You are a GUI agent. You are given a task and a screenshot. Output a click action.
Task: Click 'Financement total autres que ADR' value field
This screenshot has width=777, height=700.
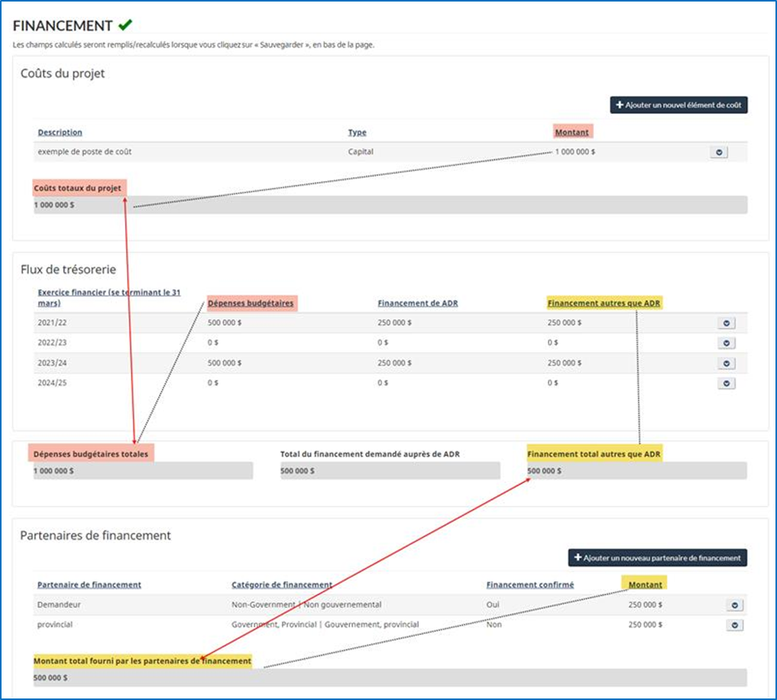click(636, 471)
